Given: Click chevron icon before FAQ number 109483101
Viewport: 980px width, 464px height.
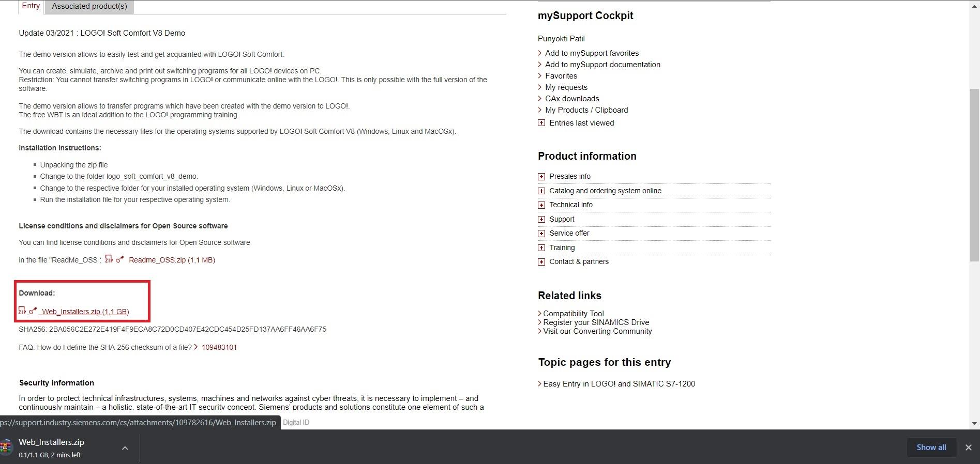Looking at the screenshot, I should [196, 347].
